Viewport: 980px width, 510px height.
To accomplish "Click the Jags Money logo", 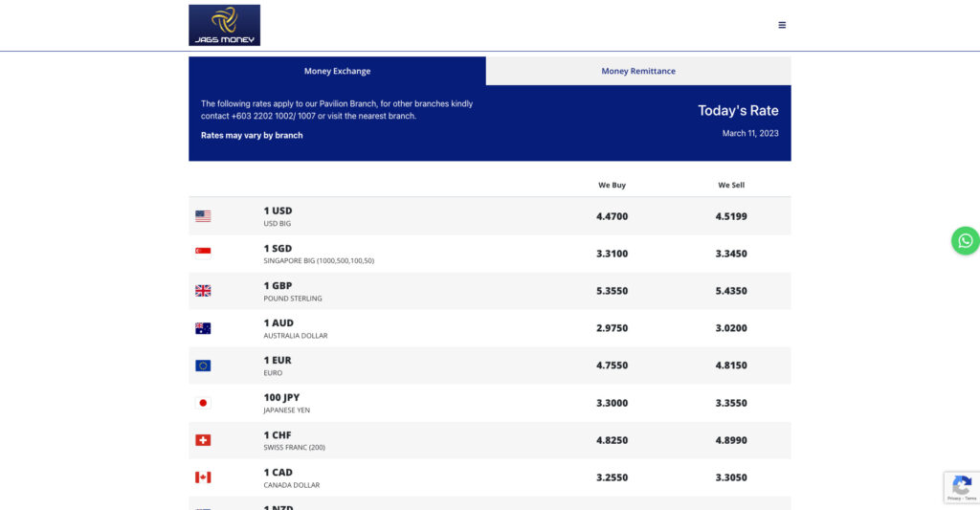I will click(224, 25).
